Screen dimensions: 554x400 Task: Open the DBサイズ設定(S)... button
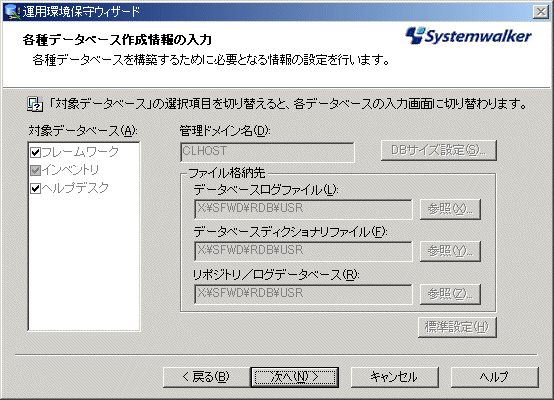439,151
